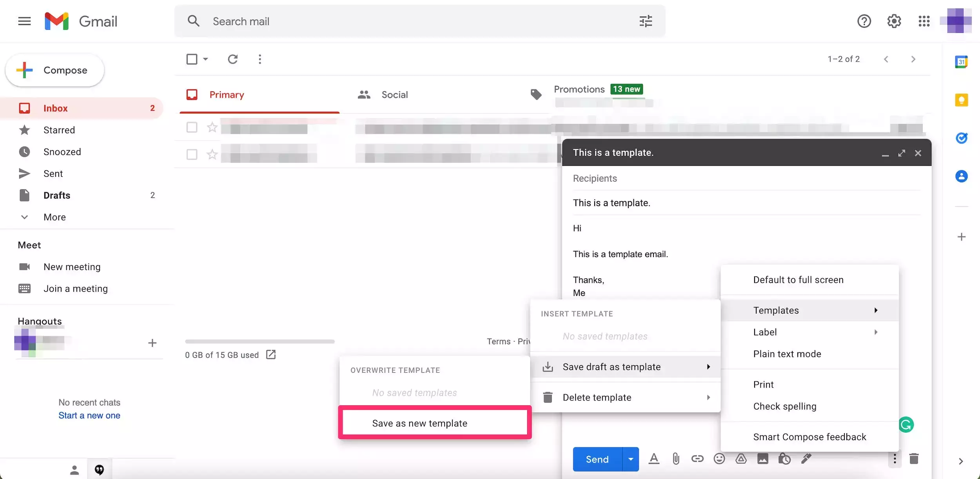Open search options filter icon
The image size is (980, 479).
click(646, 21)
